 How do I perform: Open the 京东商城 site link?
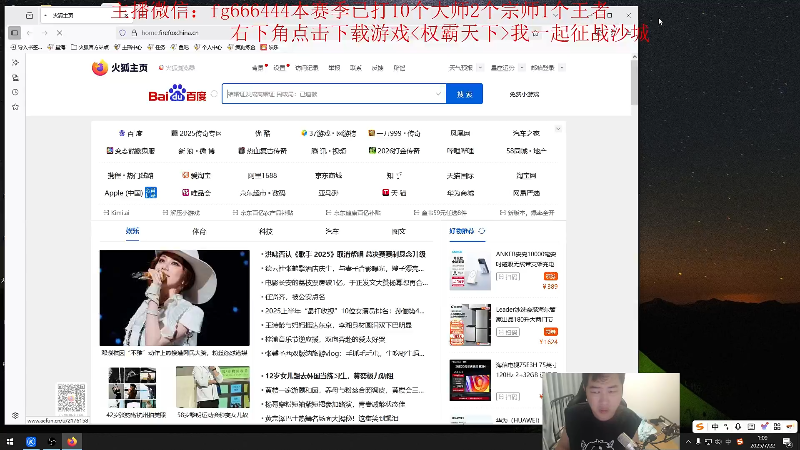pyautogui.click(x=329, y=176)
